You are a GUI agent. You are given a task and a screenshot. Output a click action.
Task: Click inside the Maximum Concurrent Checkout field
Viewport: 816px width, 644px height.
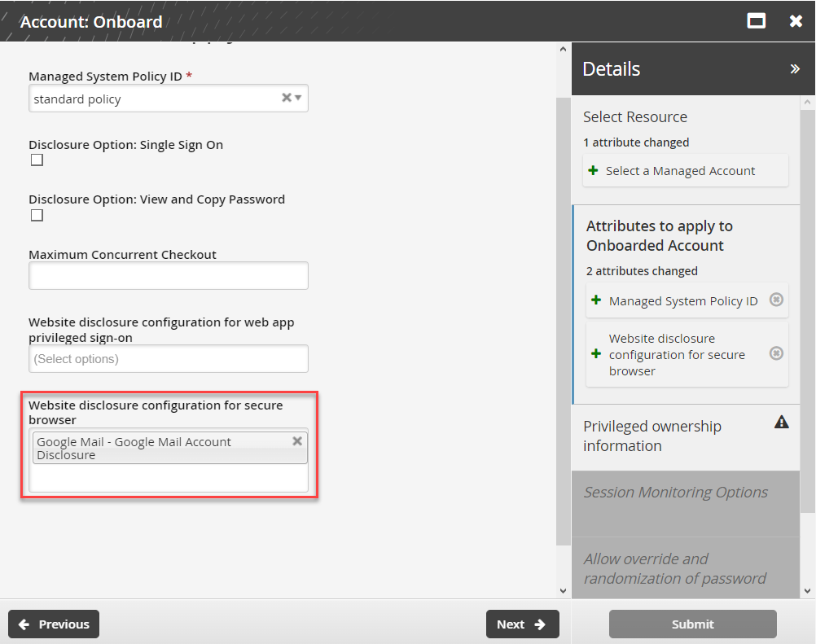[168, 275]
